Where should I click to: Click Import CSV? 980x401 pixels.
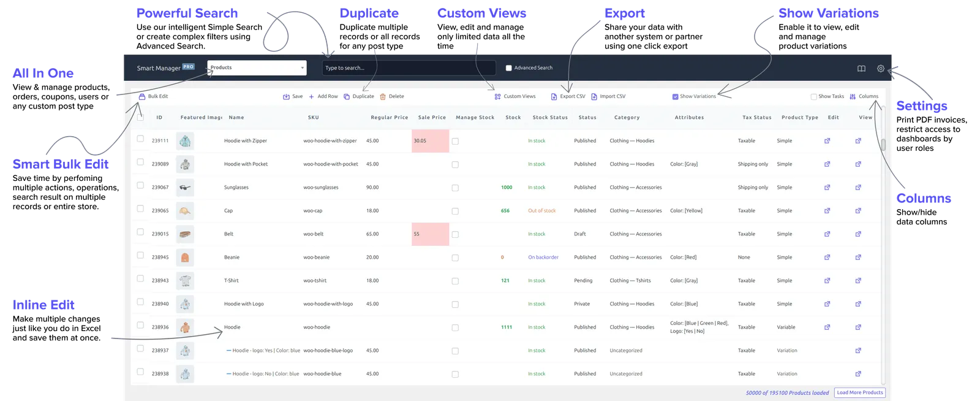coord(608,96)
